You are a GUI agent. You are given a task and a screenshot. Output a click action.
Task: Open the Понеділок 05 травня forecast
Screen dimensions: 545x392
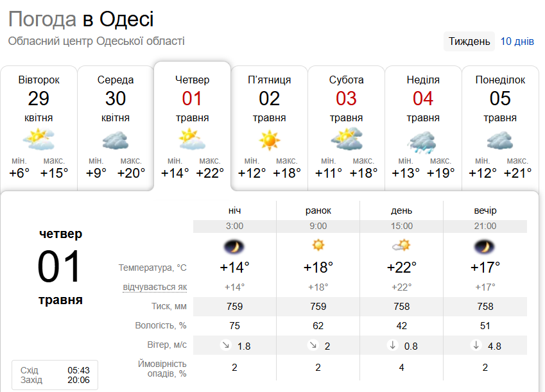pos(500,98)
